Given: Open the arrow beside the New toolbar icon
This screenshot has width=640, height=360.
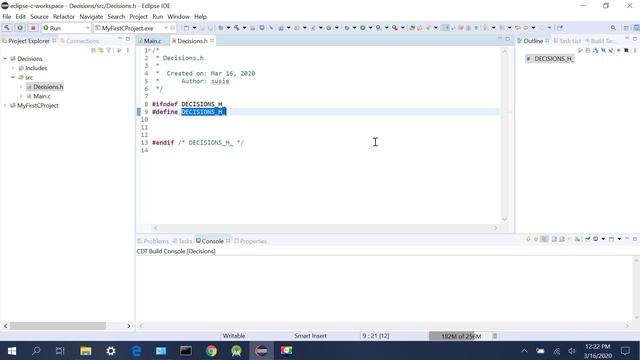Looking at the screenshot, I should click(x=194, y=28).
